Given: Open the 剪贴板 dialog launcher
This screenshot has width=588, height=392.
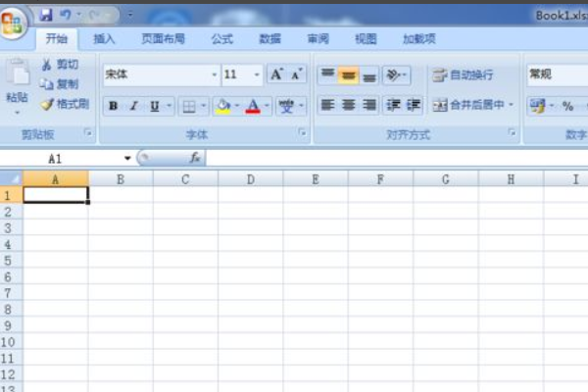Looking at the screenshot, I should click(x=88, y=133).
